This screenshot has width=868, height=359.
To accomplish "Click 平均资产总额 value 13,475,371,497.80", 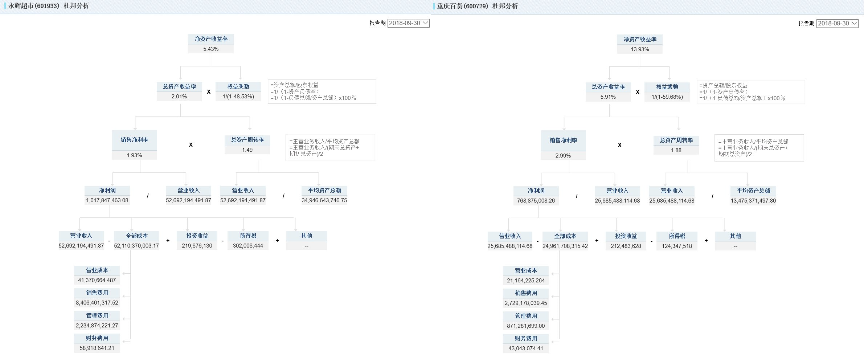I will click(x=753, y=201).
